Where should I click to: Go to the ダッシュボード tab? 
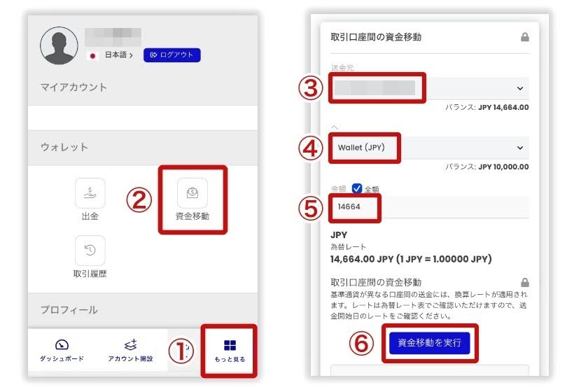point(62,351)
